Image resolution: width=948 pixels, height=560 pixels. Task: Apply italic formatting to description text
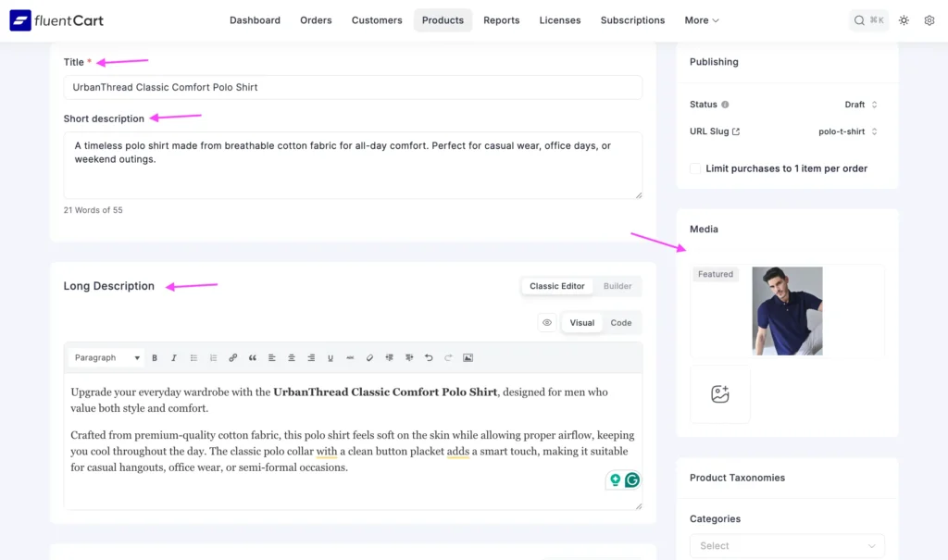(173, 357)
